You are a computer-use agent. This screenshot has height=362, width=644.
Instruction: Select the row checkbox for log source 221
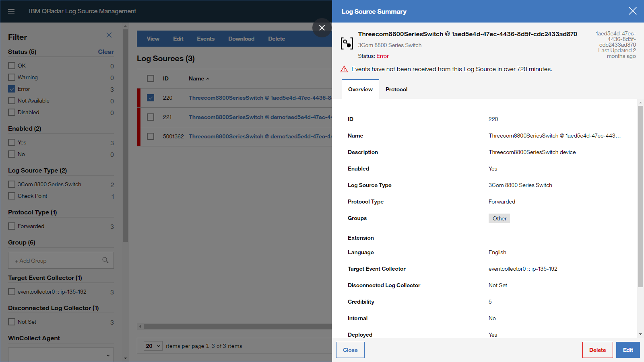coord(151,117)
